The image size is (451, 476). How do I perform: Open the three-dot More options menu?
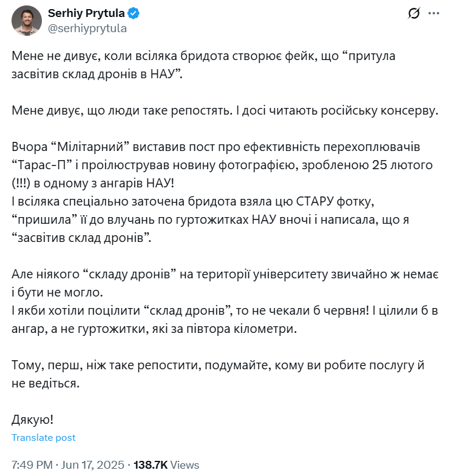tap(433, 13)
